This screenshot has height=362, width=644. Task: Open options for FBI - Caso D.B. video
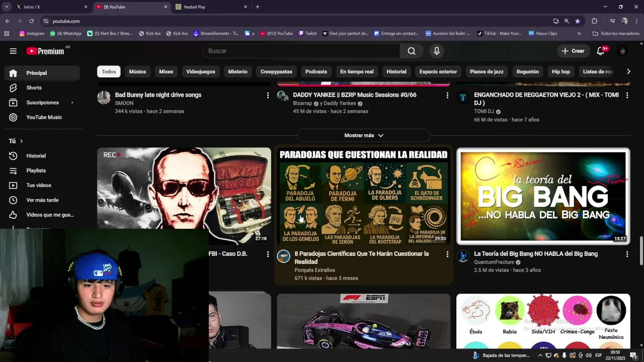268,254
